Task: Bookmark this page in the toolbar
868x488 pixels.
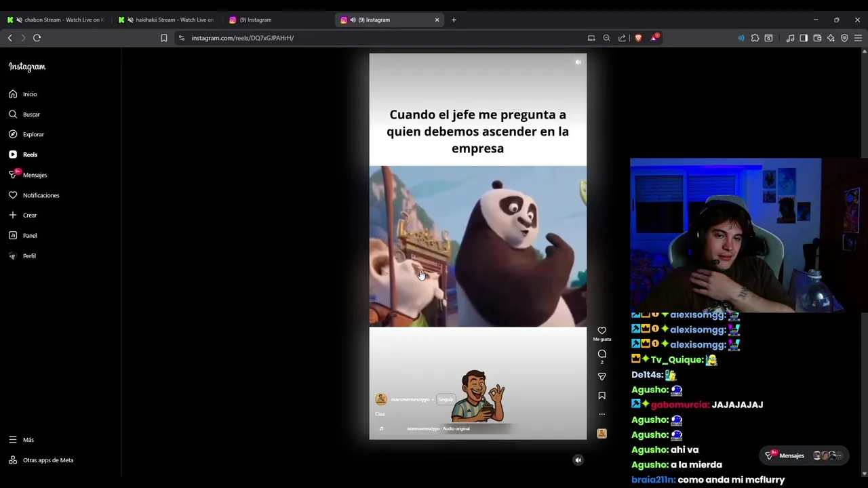Action: click(164, 38)
